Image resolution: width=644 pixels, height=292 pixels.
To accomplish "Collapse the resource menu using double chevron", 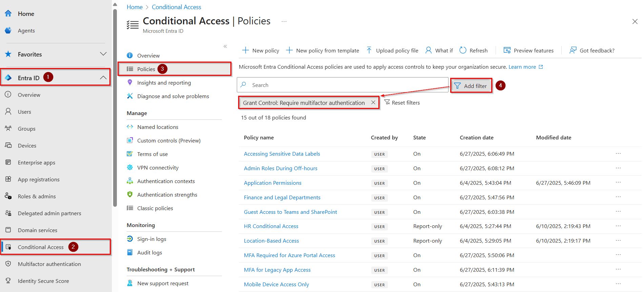I will point(225,46).
